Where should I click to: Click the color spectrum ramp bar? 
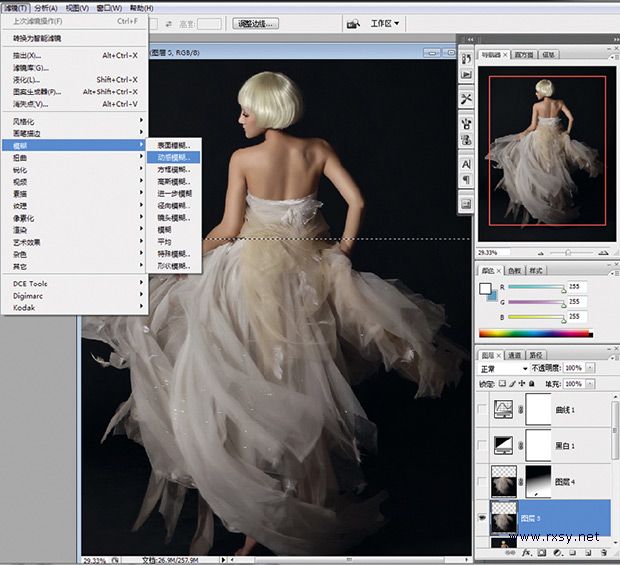coord(536,333)
